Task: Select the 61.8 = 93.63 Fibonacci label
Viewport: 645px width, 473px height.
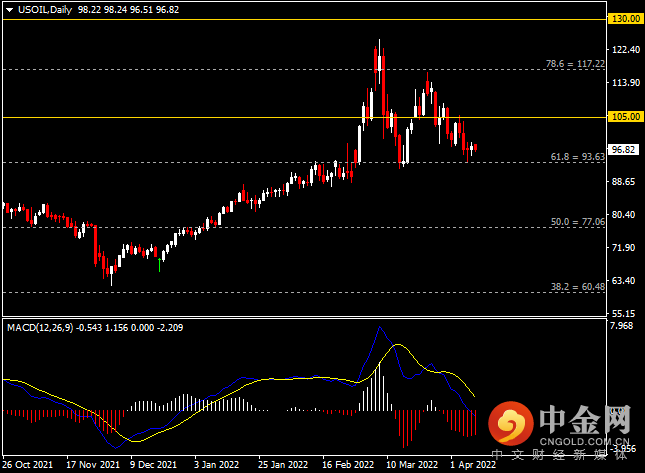Action: point(578,156)
